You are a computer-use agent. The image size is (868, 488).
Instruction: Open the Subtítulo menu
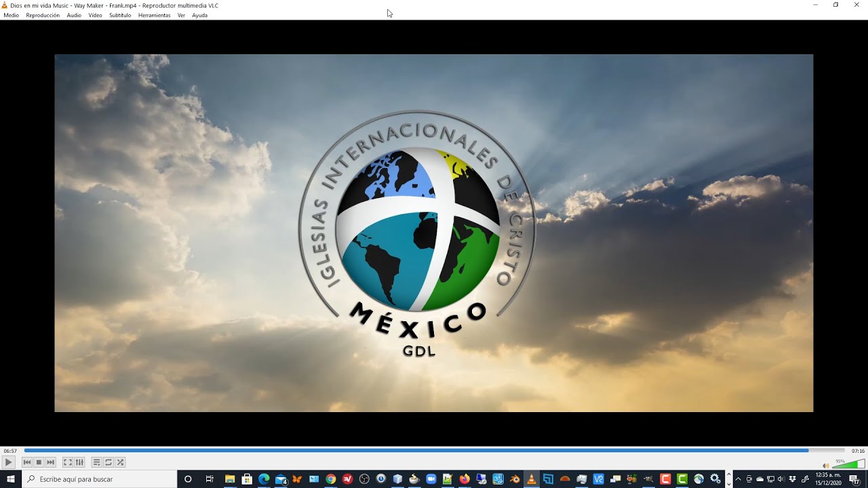(120, 15)
